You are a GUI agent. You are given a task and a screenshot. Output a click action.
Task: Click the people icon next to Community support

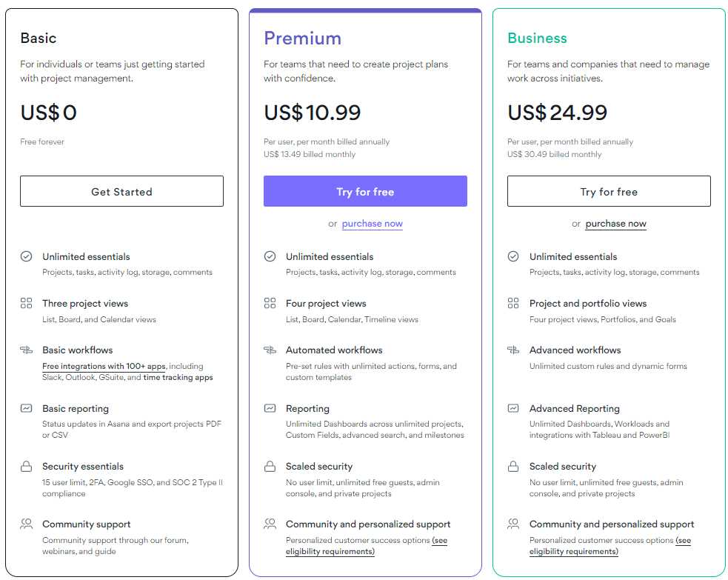(x=27, y=524)
